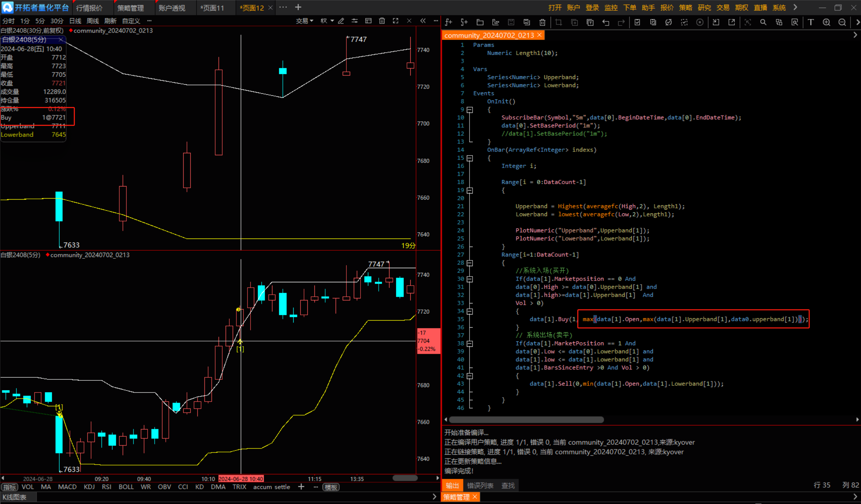
Task: Click the font T icon
Action: (811, 22)
